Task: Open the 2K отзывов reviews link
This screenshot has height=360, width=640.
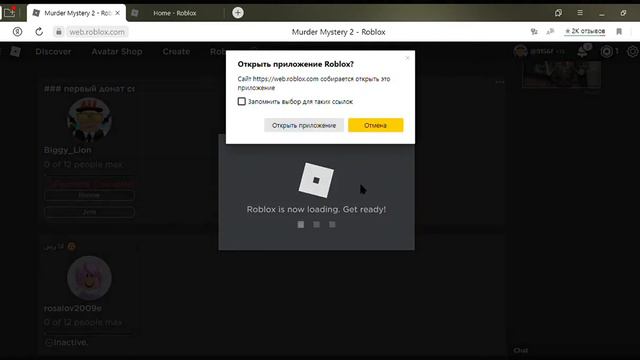Action: click(x=585, y=31)
